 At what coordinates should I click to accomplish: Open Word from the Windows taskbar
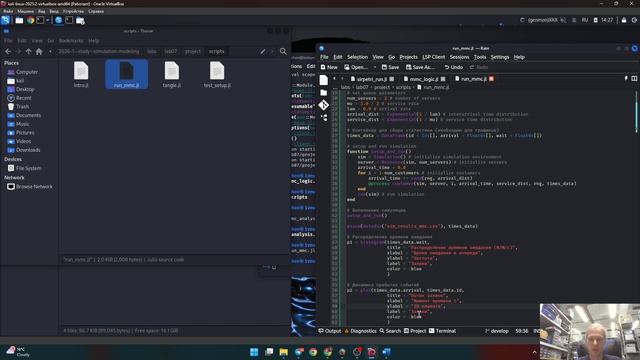pos(387,352)
